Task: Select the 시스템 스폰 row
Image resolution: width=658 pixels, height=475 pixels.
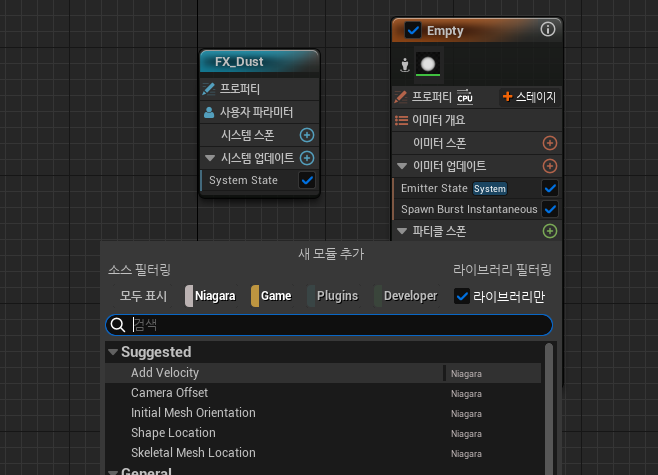Action: point(260,135)
